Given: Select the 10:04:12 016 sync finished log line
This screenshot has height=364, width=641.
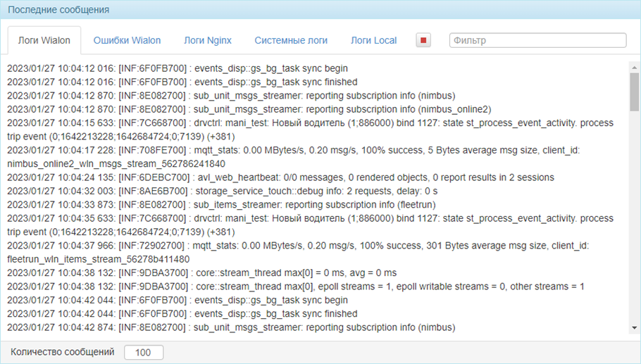Looking at the screenshot, I should pos(182,82).
